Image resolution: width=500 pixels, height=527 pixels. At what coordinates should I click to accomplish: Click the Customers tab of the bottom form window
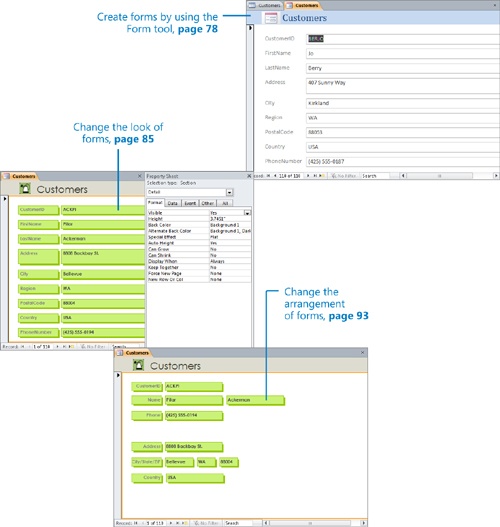(133, 353)
